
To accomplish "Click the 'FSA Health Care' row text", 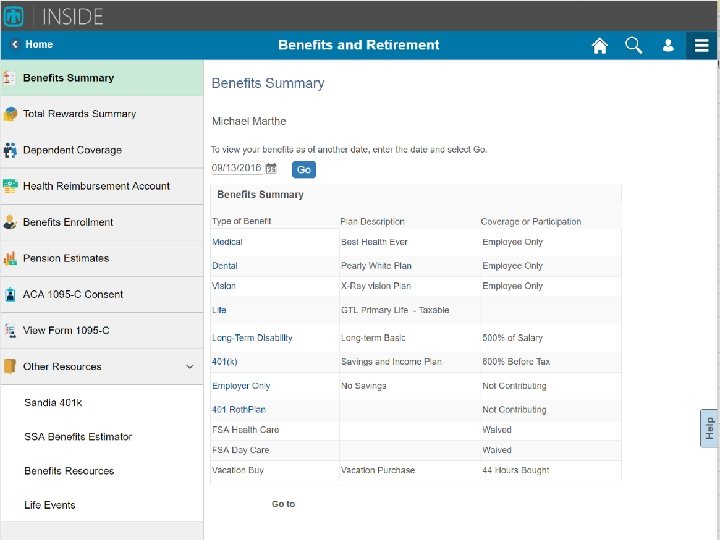I will (x=246, y=430).
